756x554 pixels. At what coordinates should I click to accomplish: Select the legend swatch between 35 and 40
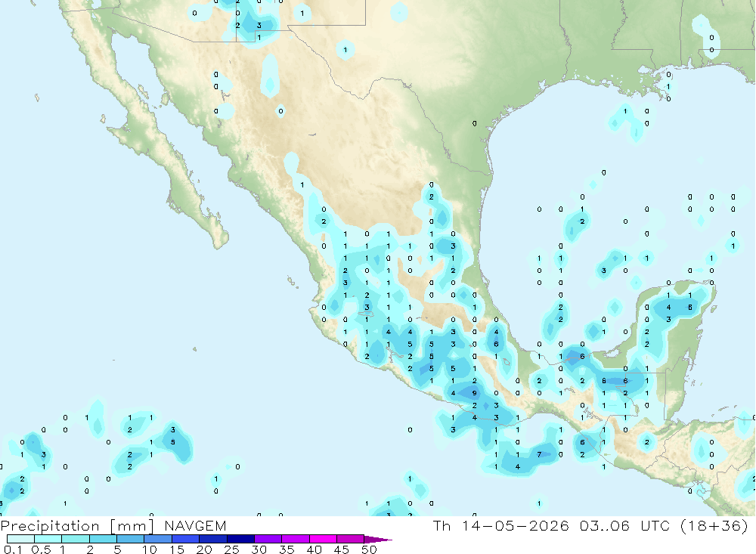click(x=296, y=539)
